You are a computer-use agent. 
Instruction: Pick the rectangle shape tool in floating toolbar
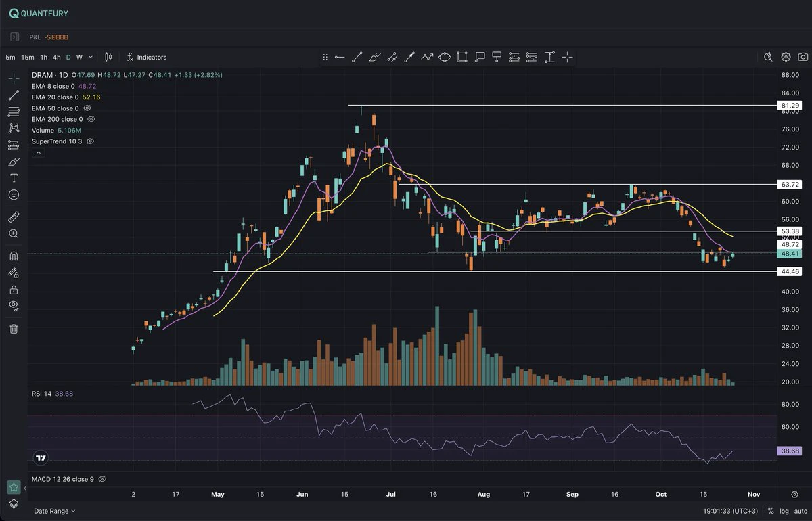[x=462, y=58]
